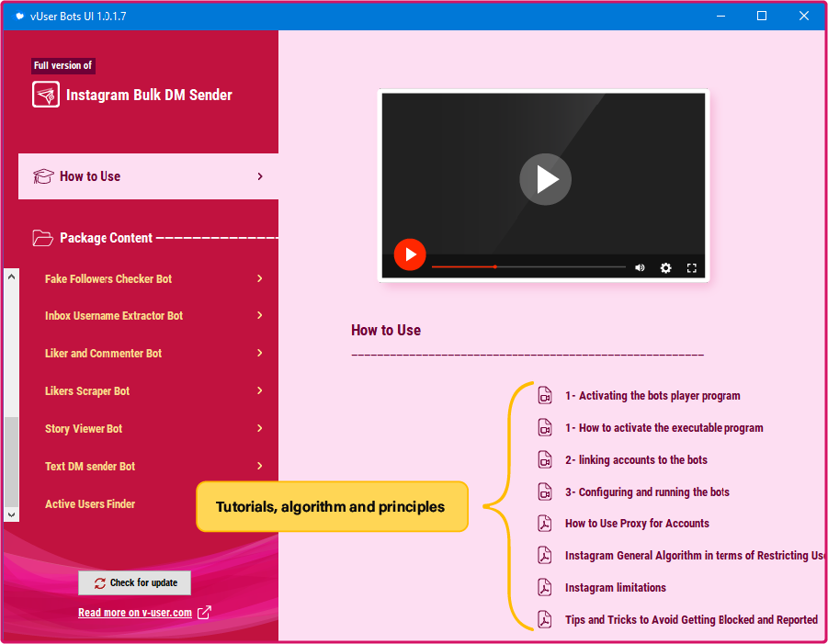Click the refresh icon in the Check for update button
The height and width of the screenshot is (644, 828).
click(100, 582)
